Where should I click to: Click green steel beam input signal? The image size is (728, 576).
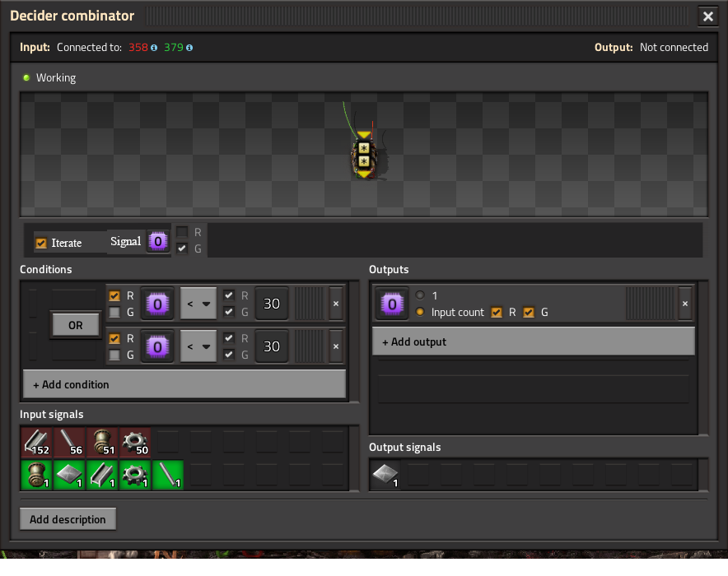point(103,475)
